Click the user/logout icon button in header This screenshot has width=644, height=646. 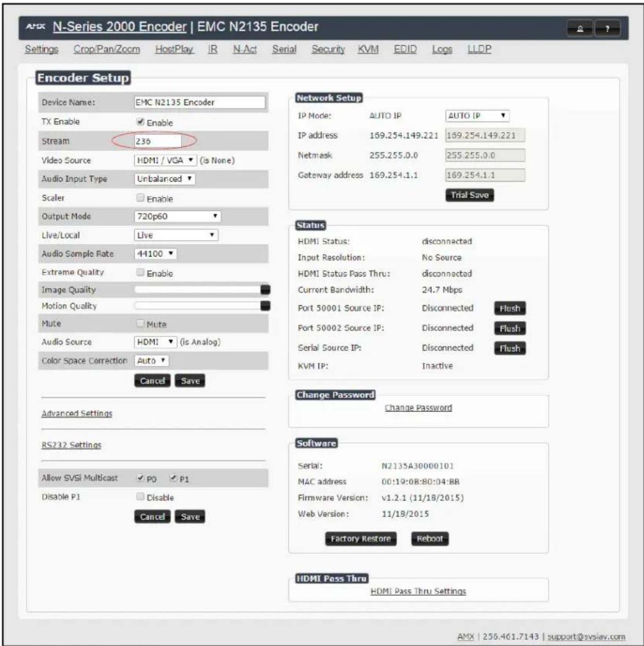[x=580, y=28]
